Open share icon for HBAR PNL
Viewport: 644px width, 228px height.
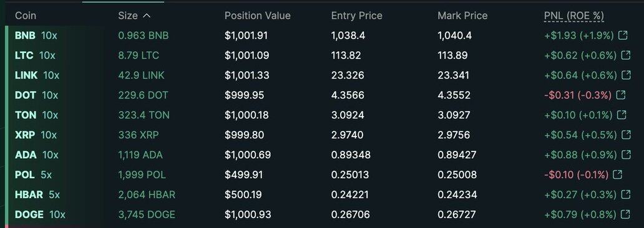(x=625, y=194)
